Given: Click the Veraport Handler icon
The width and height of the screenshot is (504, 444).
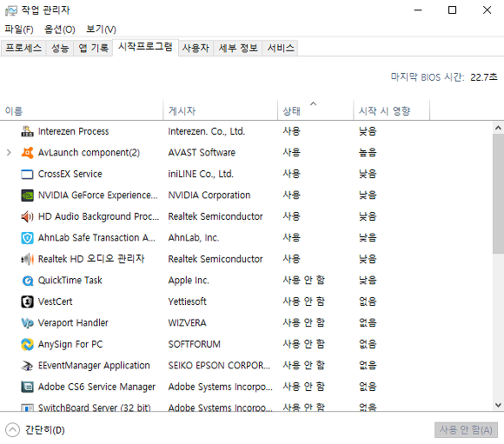Looking at the screenshot, I should click(x=27, y=323).
